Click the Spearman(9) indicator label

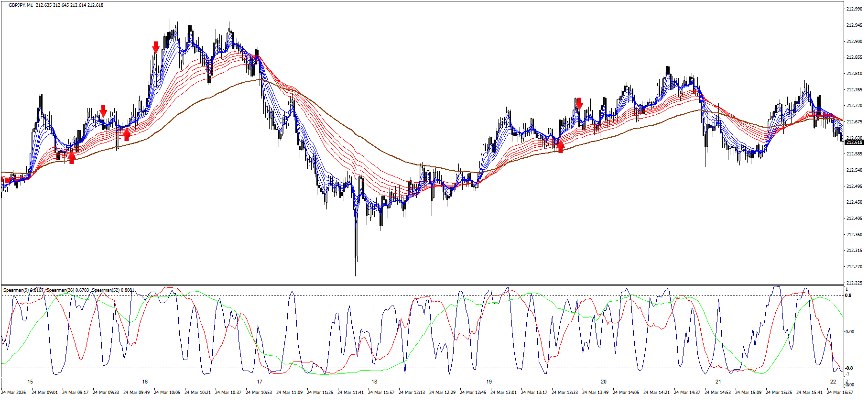pyautogui.click(x=16, y=290)
